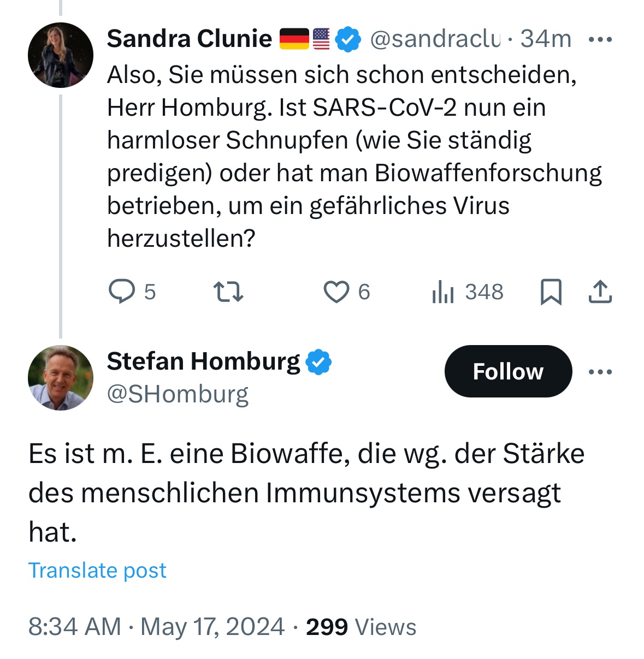The height and width of the screenshot is (659, 644).
Task: Open more options for Stefan Homburg's post
Action: pos(600,372)
